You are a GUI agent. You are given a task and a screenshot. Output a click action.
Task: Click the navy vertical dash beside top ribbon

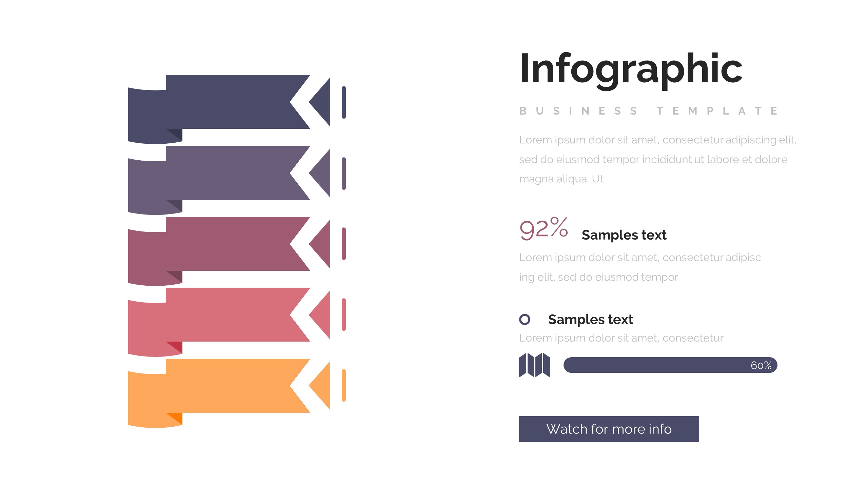pyautogui.click(x=344, y=102)
